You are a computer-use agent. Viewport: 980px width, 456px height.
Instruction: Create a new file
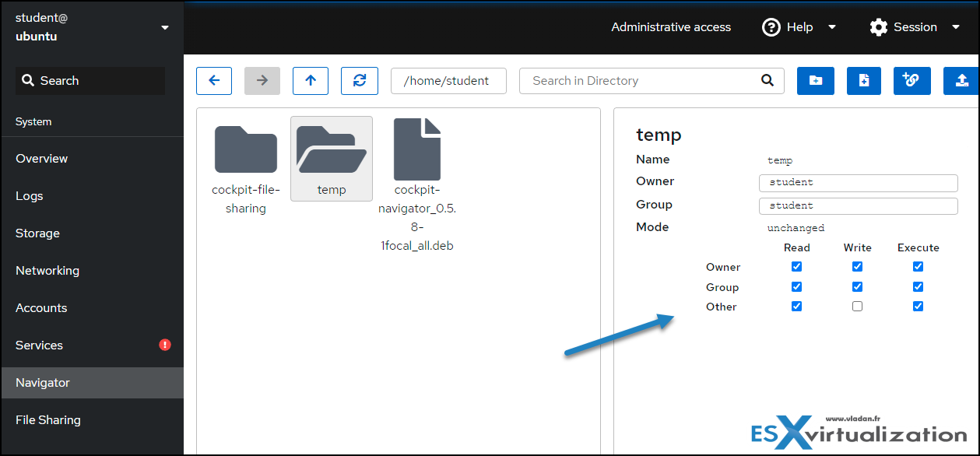click(x=864, y=81)
